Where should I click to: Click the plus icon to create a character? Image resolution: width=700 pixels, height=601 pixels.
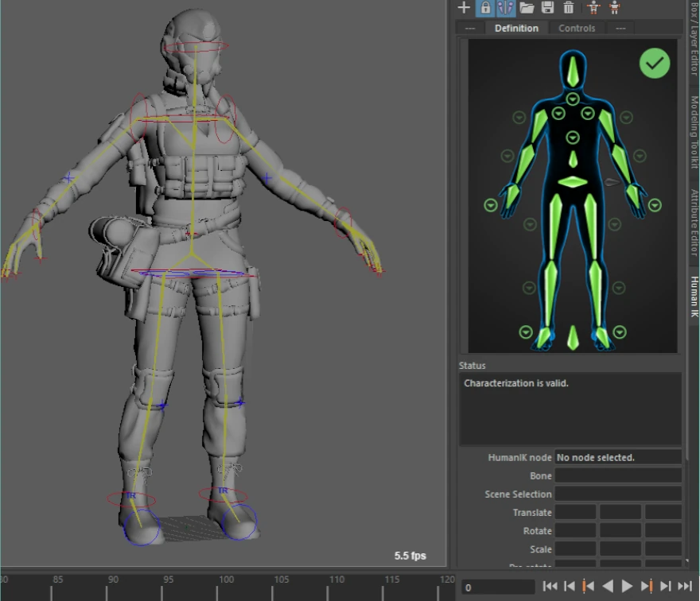(465, 8)
